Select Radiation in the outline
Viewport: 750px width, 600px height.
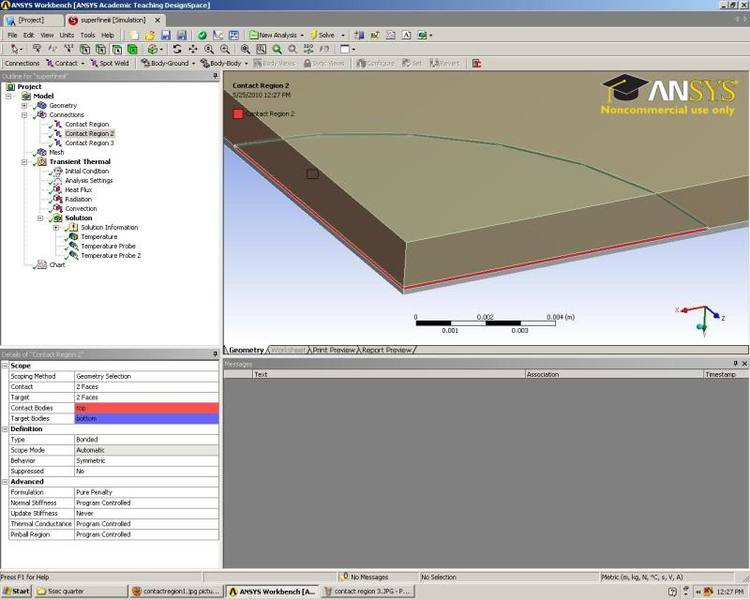(78, 199)
